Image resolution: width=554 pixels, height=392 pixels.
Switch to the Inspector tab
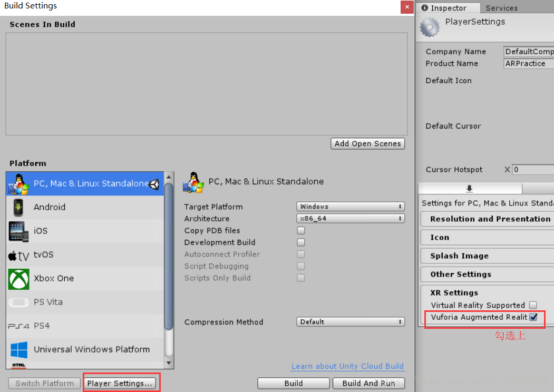[448, 8]
